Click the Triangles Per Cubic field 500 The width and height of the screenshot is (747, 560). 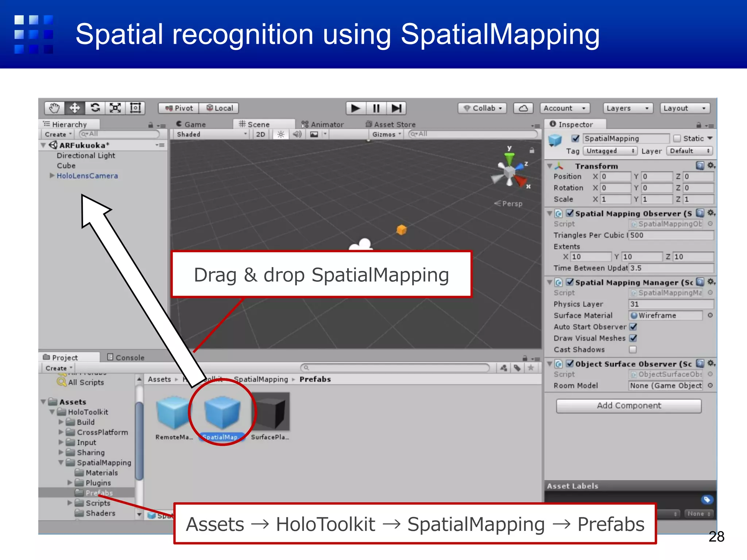tap(671, 235)
